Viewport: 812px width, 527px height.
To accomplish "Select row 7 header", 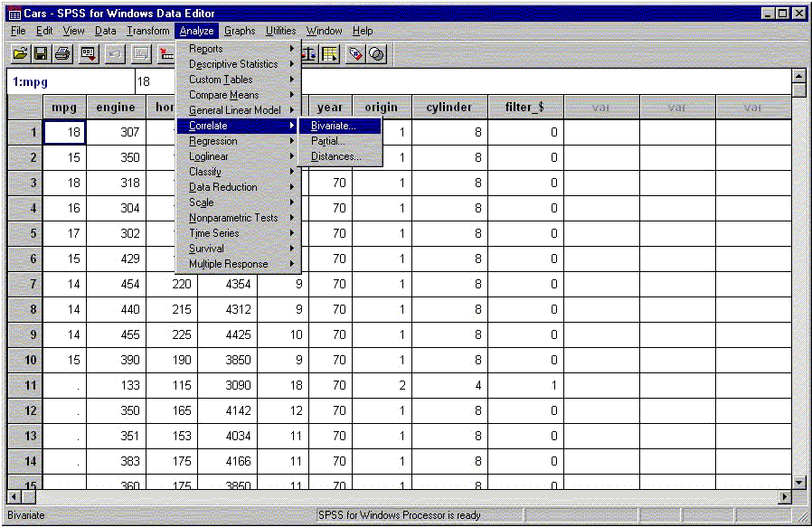I will [x=25, y=284].
